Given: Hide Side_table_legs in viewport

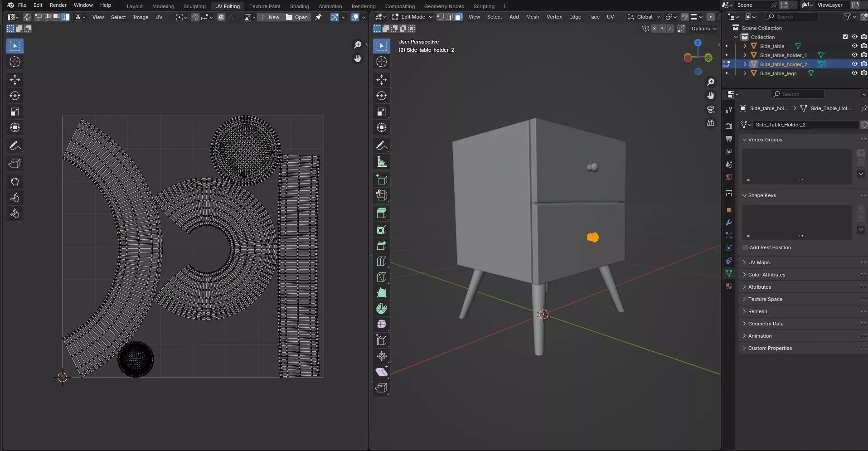Looking at the screenshot, I should click(x=854, y=73).
